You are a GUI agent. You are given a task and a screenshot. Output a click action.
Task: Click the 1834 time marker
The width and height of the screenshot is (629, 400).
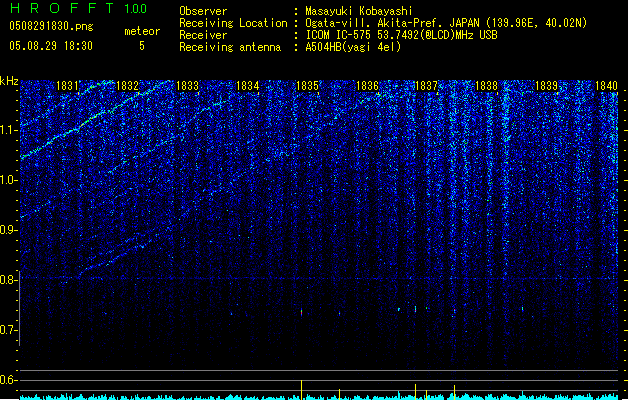click(x=248, y=86)
